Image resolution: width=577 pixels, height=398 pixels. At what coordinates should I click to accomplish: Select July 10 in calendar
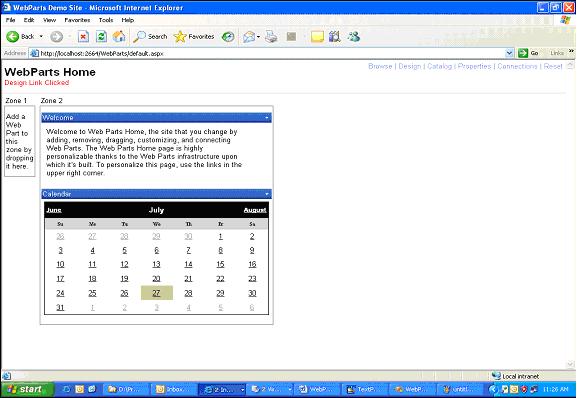click(x=60, y=264)
